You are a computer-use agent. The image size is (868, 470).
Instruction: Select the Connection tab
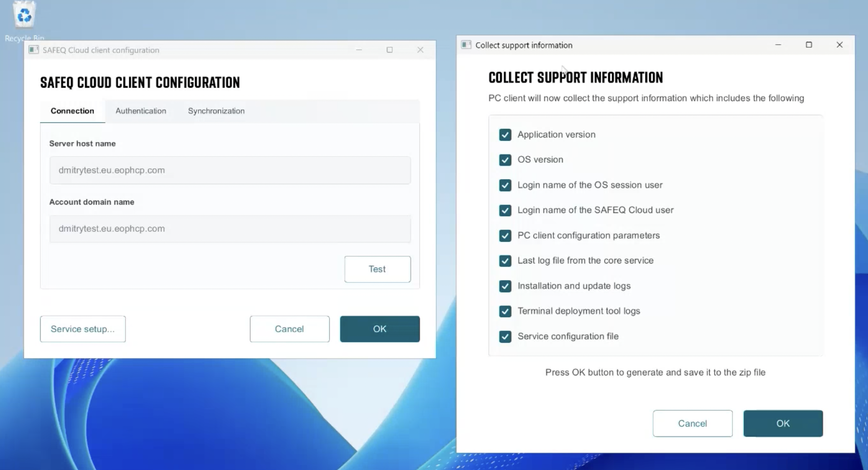[x=72, y=111]
